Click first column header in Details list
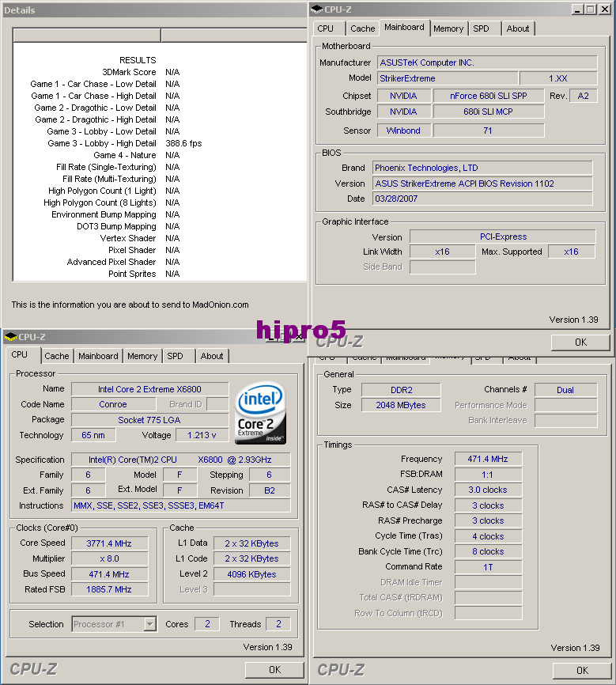616x685 pixels. [x=87, y=35]
